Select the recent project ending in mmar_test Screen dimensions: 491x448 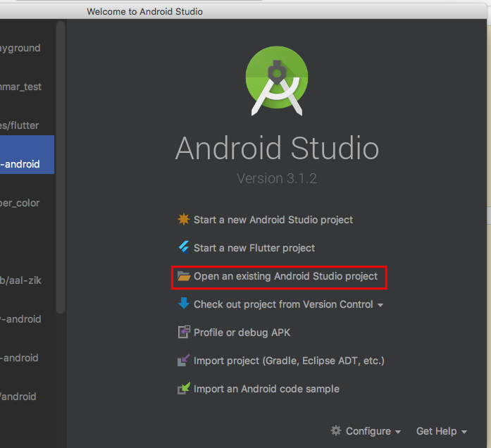(x=21, y=87)
